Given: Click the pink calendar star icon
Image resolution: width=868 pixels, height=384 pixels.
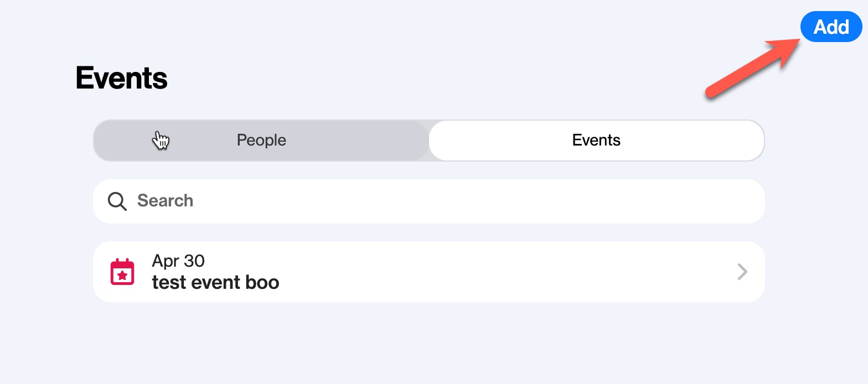Looking at the screenshot, I should pos(122,272).
